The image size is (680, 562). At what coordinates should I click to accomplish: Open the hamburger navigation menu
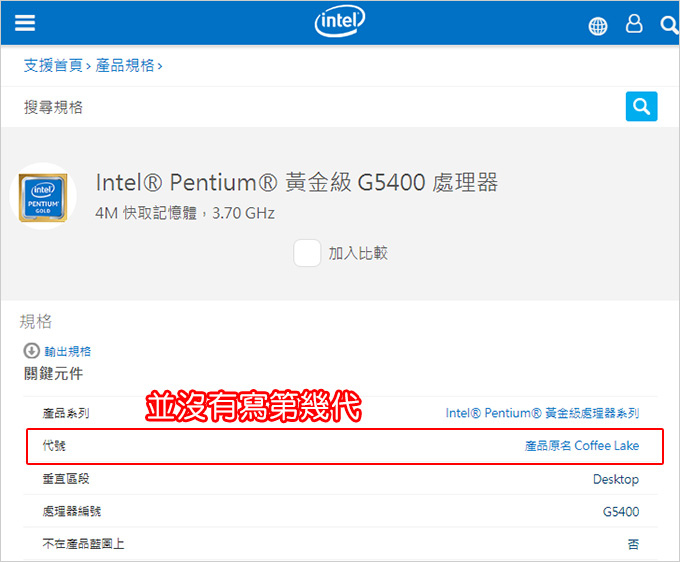click(x=25, y=23)
